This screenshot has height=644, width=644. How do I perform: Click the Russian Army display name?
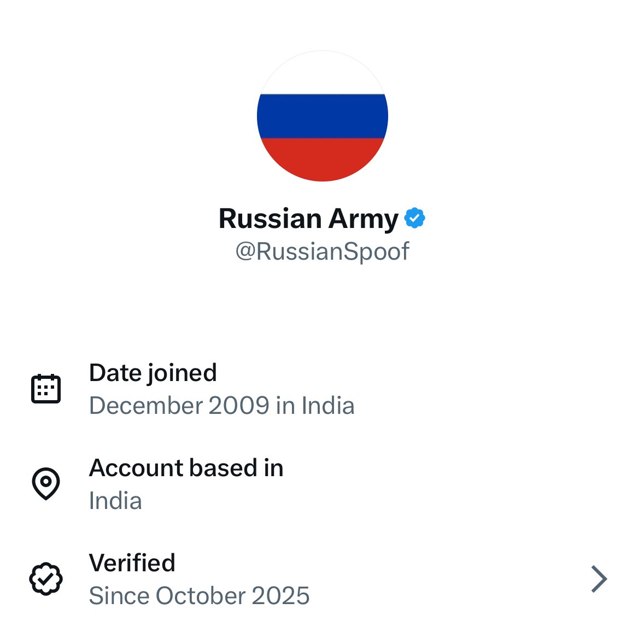tap(308, 219)
